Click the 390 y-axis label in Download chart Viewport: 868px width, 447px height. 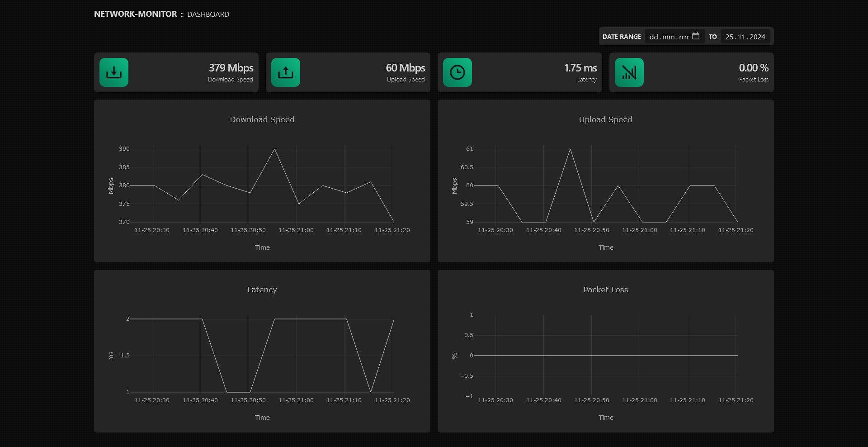pos(124,149)
